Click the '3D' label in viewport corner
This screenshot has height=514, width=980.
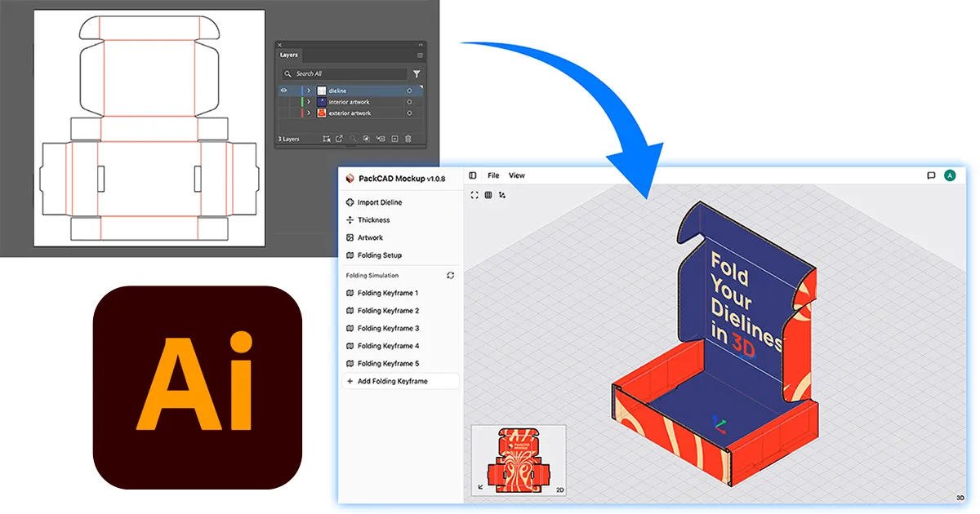tap(960, 498)
